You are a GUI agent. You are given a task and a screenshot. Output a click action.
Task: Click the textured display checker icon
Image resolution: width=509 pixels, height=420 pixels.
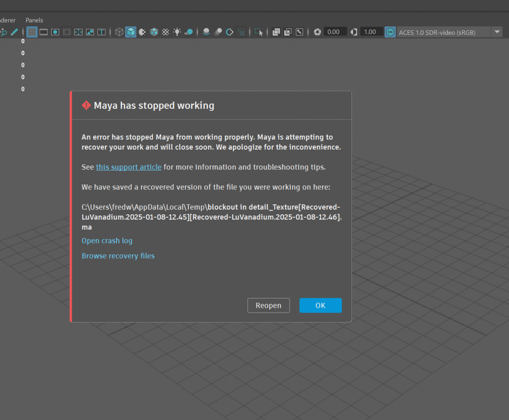(166, 32)
